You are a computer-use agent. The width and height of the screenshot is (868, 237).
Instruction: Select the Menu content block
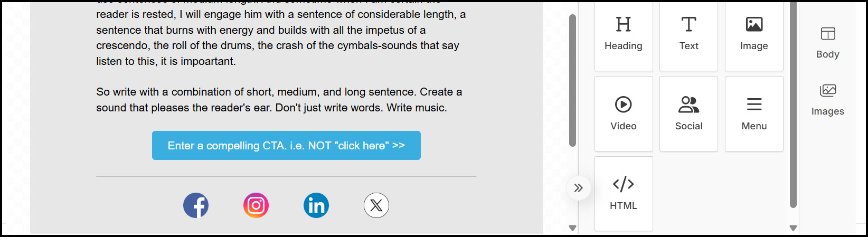point(754,113)
